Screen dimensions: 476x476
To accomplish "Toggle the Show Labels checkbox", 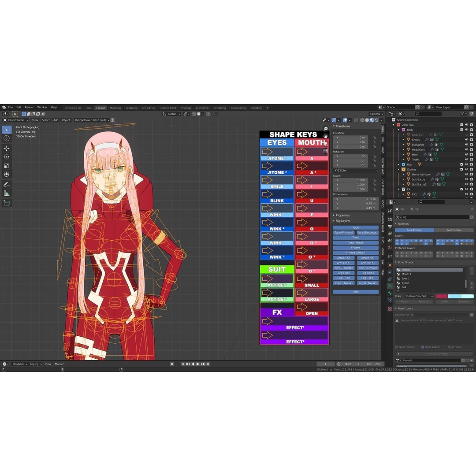I will (423, 347).
